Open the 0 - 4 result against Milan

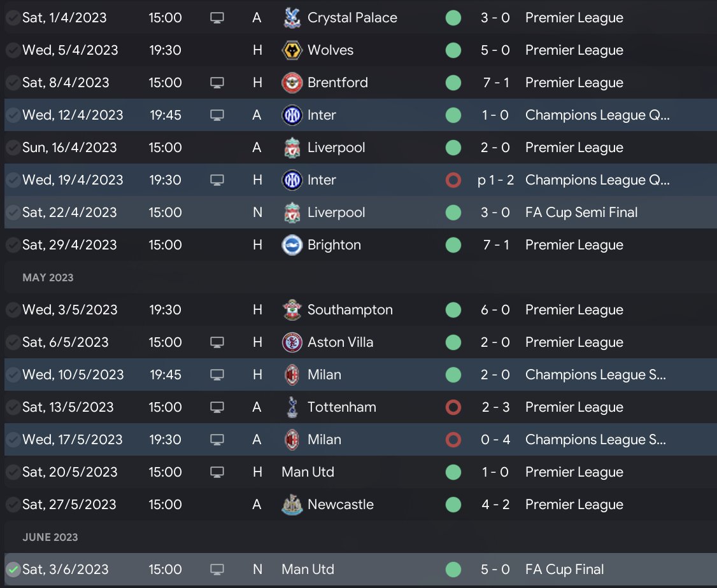click(495, 440)
